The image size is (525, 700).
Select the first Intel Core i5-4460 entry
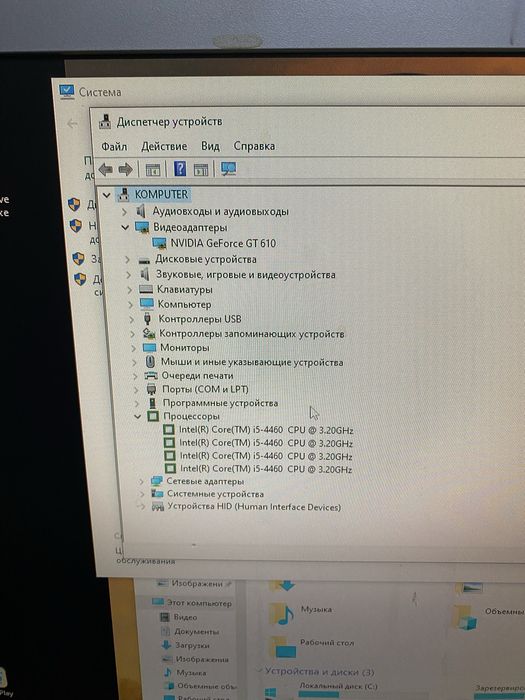pyautogui.click(x=266, y=430)
